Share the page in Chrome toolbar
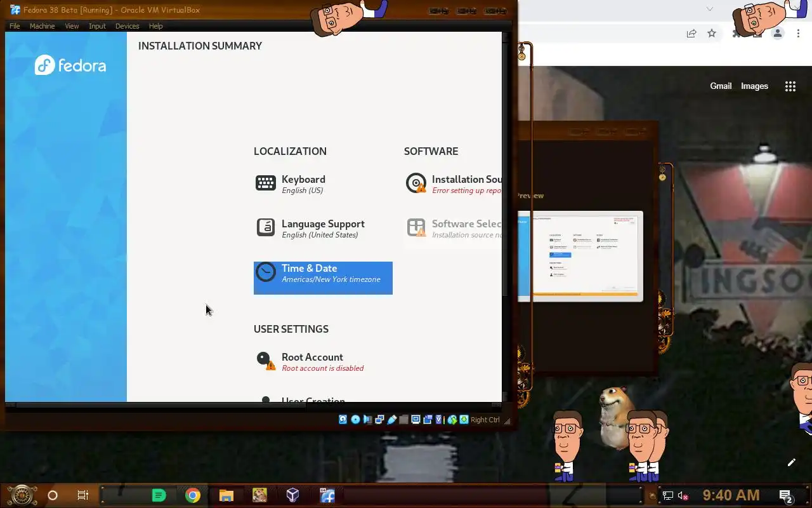 click(x=691, y=34)
